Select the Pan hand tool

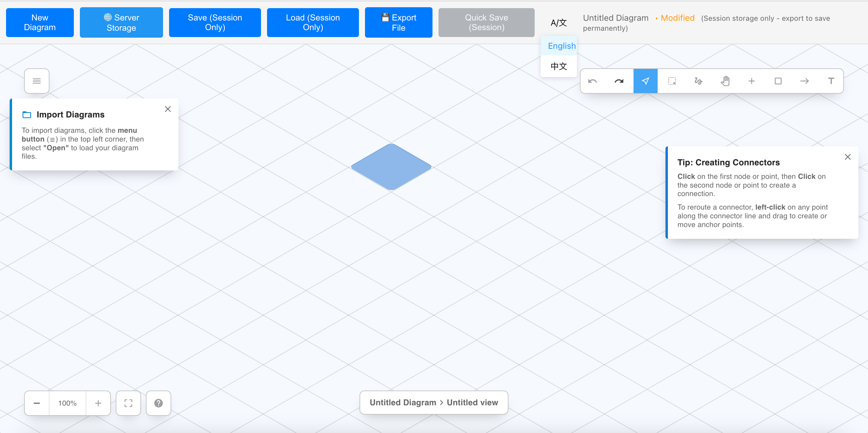725,81
